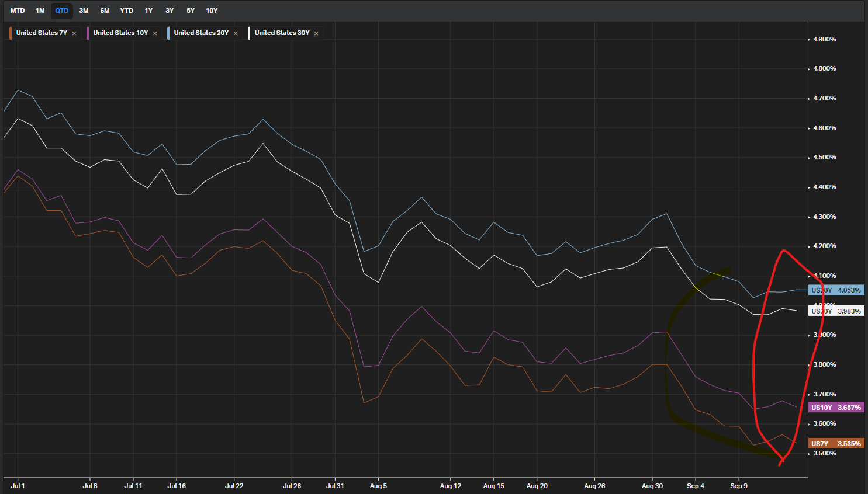Remove United States 20Y series with its x

point(236,33)
